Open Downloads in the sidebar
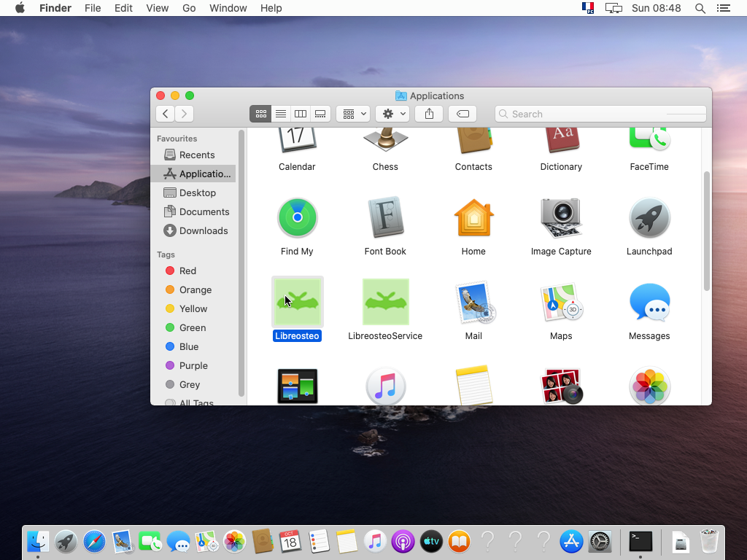 pyautogui.click(x=196, y=231)
